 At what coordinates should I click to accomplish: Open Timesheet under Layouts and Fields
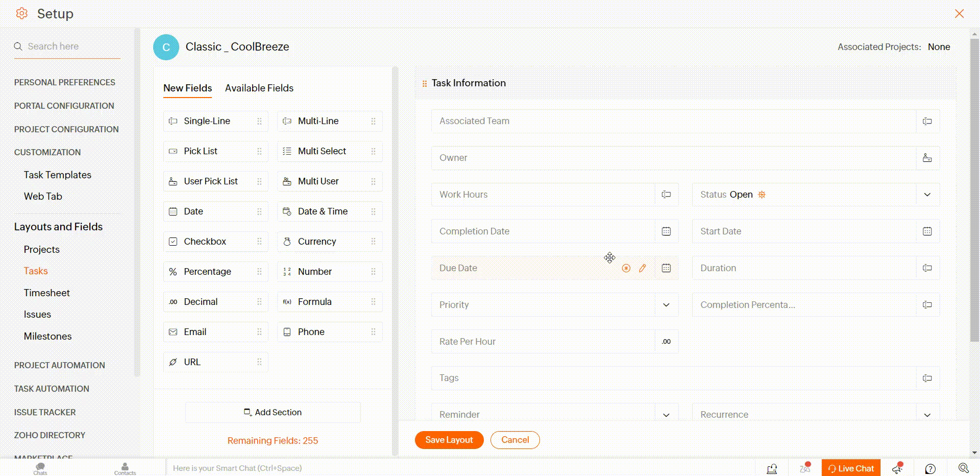pyautogui.click(x=46, y=293)
